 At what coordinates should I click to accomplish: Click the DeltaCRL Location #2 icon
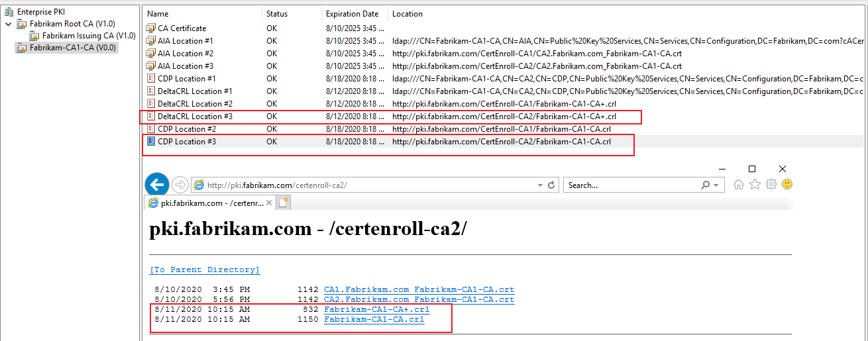(x=150, y=104)
